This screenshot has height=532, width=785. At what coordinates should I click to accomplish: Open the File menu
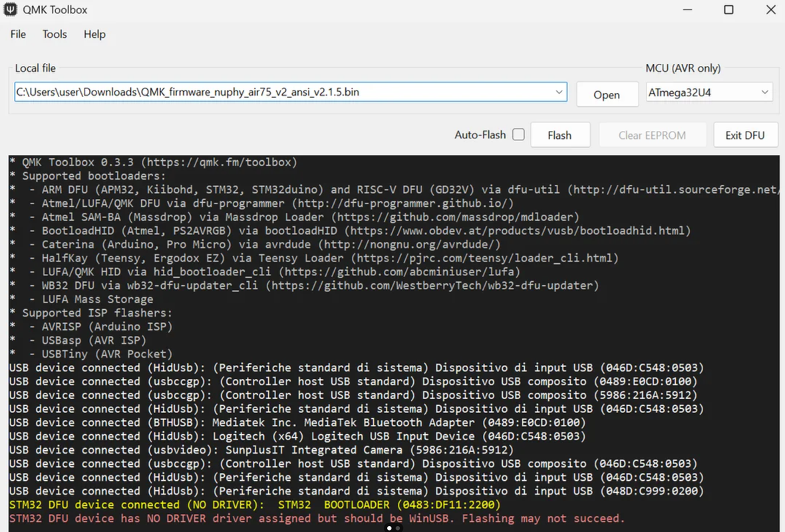[x=18, y=34]
